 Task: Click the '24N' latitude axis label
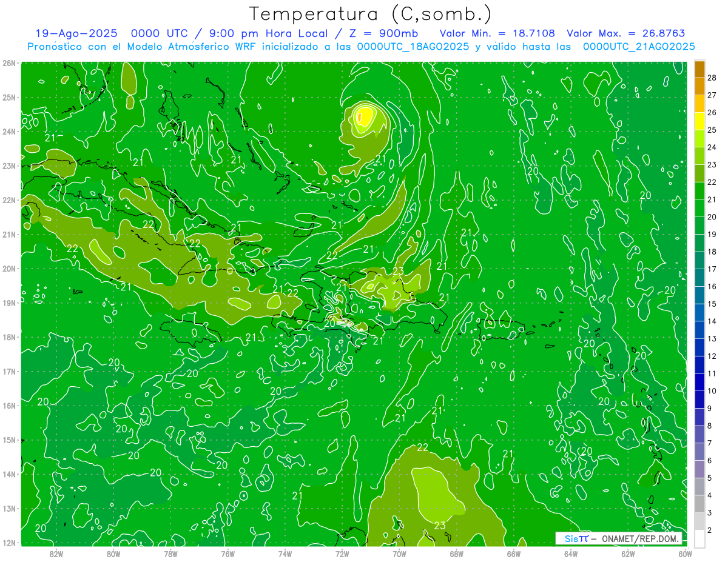pos(9,132)
